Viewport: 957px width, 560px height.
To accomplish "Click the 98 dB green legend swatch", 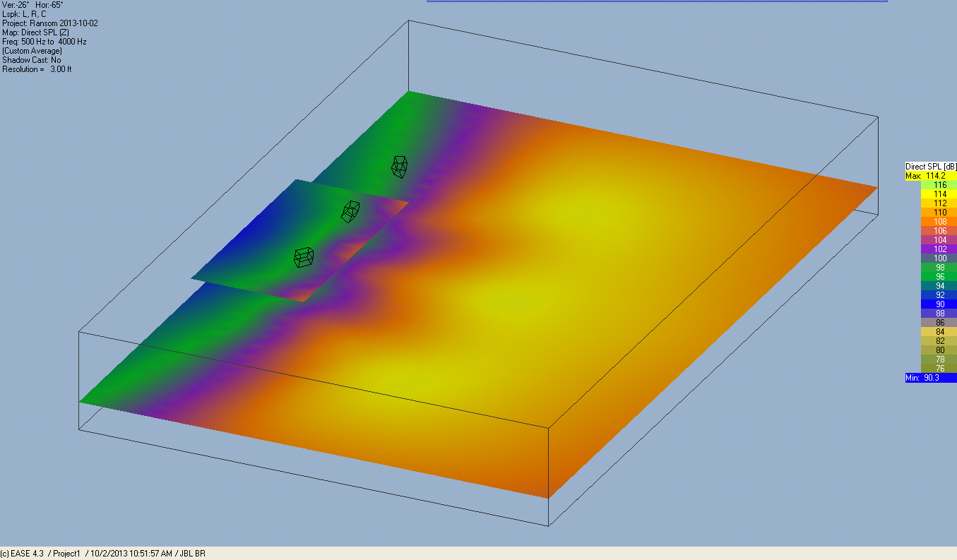I will 939,267.
